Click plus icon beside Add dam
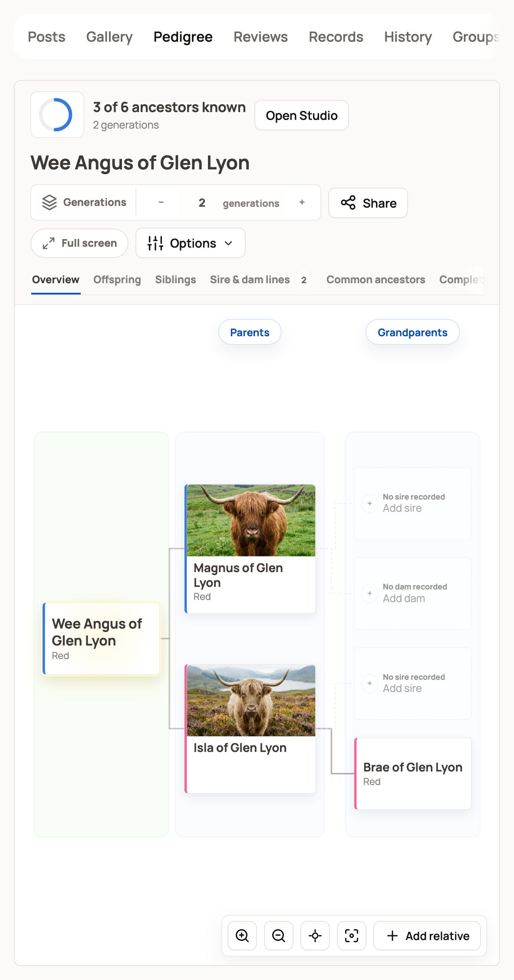This screenshot has width=514, height=980. [x=369, y=593]
